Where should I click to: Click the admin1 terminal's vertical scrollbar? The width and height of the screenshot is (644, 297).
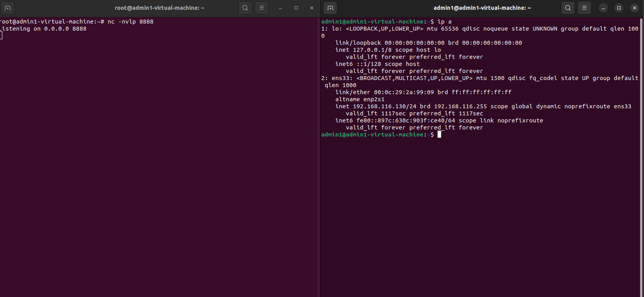(x=641, y=157)
